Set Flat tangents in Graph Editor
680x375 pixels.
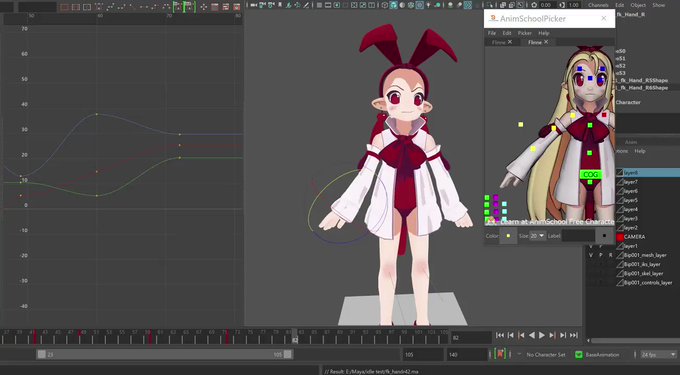pos(144,7)
